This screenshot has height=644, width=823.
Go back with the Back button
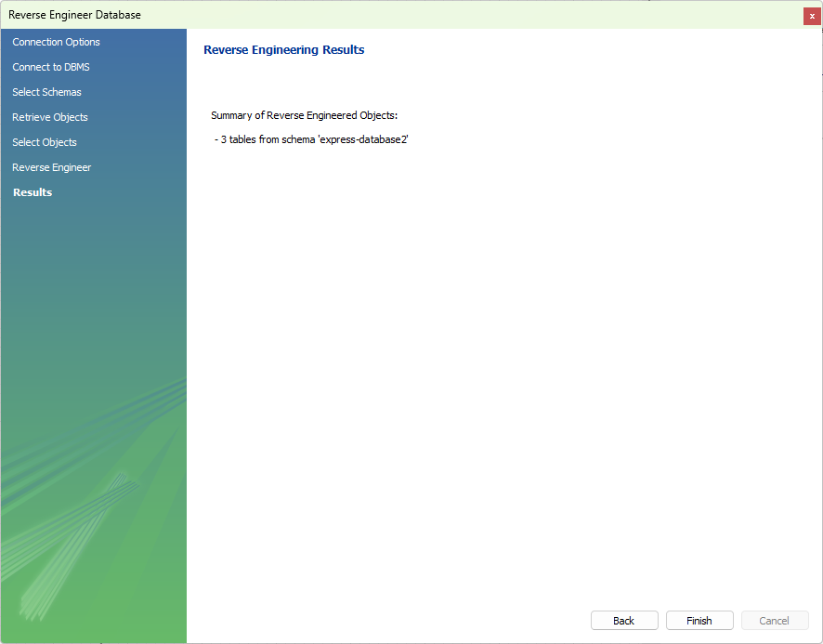[624, 621]
